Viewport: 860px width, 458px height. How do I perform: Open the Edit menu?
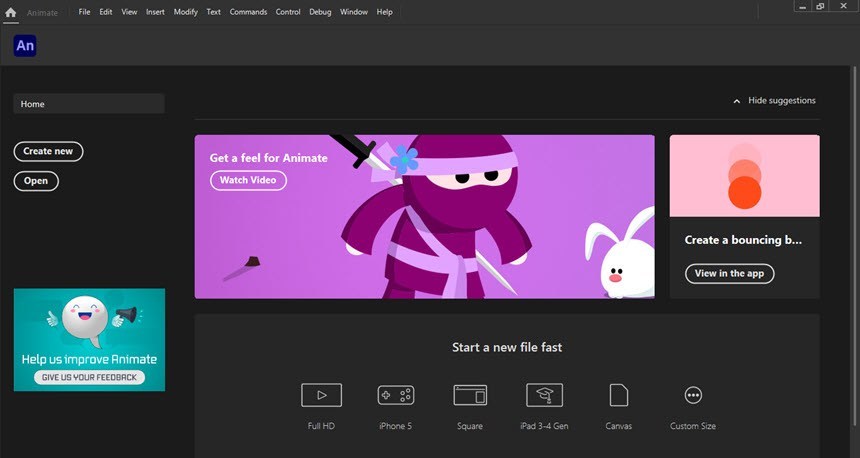click(x=106, y=12)
